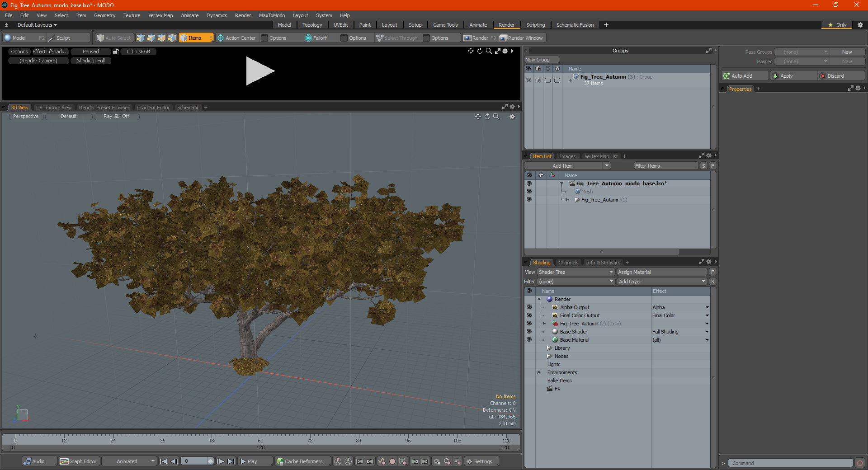Select Vertices selection mode cube icon

(x=141, y=38)
